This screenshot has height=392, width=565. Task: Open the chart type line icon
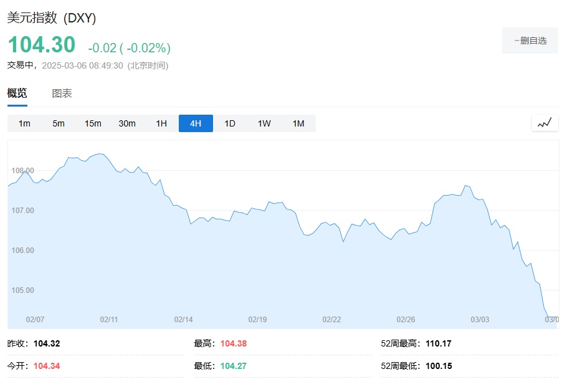point(544,123)
